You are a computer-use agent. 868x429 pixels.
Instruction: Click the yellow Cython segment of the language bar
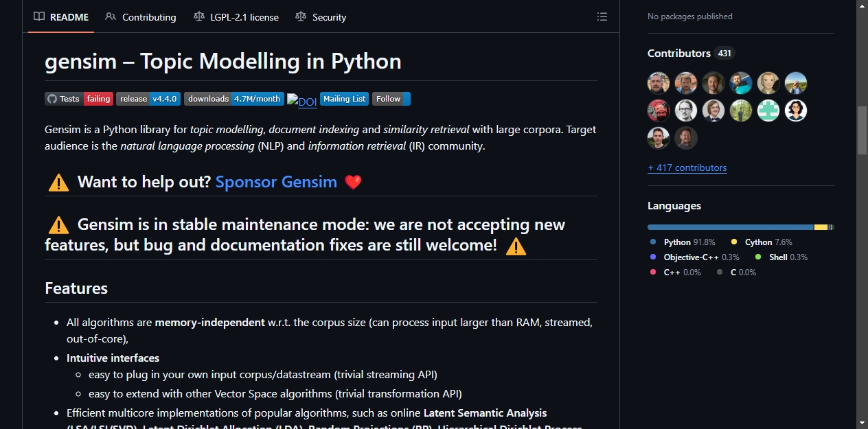(821, 227)
